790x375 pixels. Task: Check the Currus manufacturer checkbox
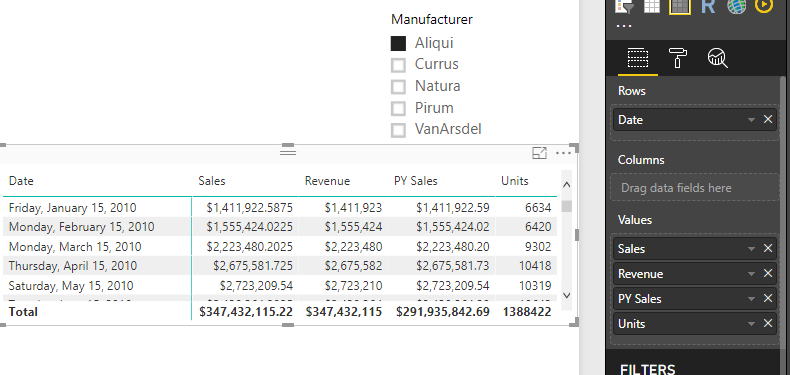398,65
